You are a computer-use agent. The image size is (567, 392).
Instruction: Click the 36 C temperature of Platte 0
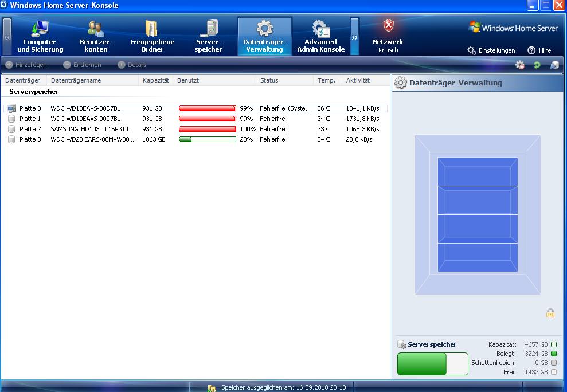[323, 108]
